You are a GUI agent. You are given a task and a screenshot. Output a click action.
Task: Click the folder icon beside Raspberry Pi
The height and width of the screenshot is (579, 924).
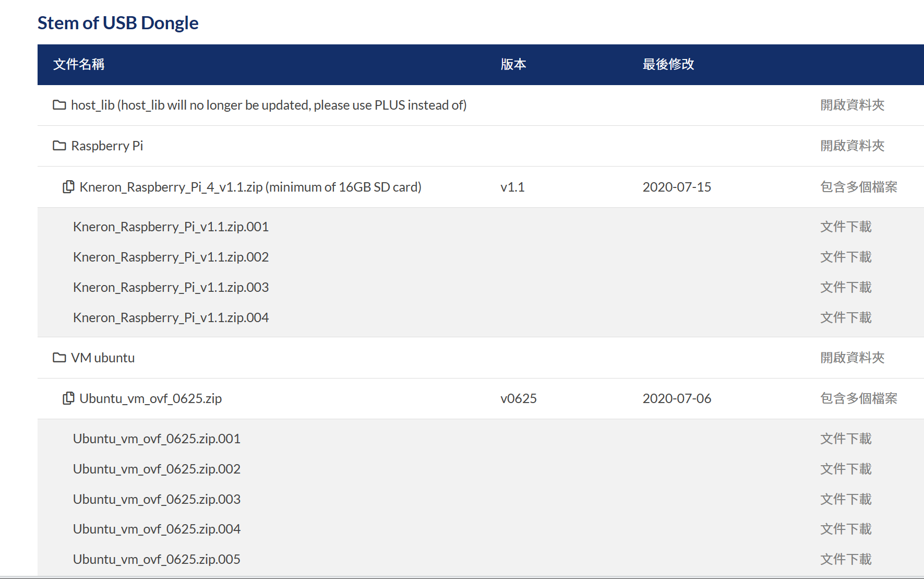[x=59, y=146]
